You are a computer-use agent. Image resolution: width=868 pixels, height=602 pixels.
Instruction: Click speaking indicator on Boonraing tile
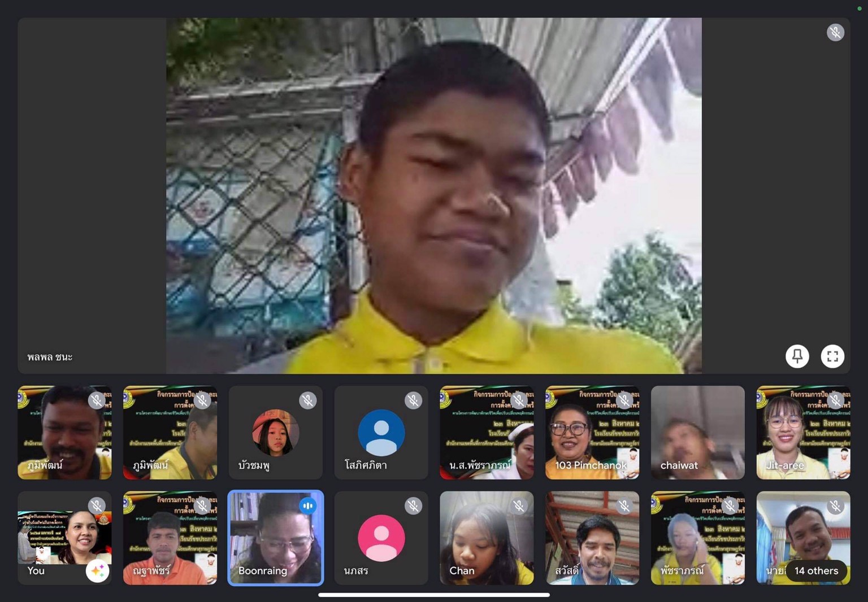pyautogui.click(x=308, y=506)
